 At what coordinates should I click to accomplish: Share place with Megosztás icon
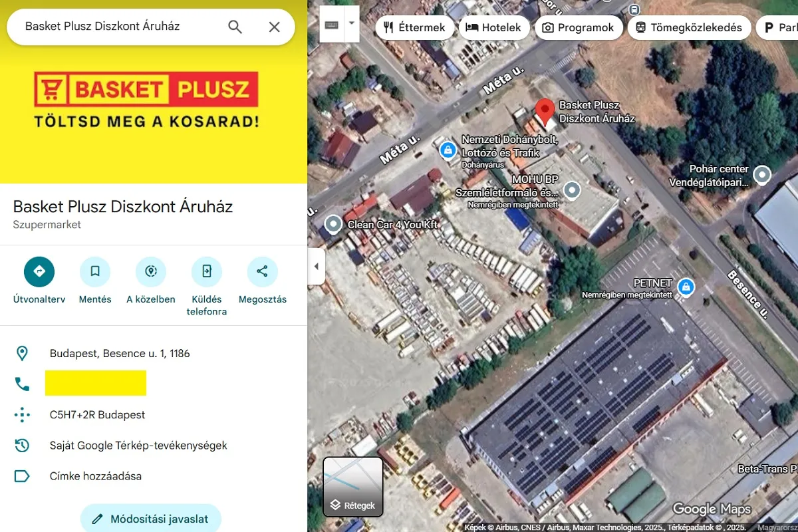263,271
